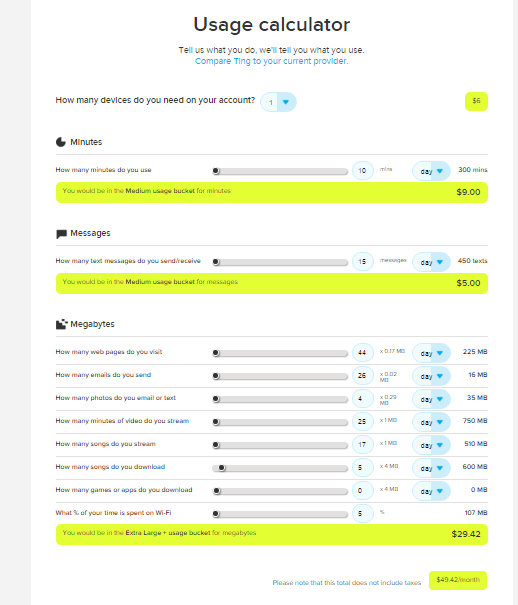Click the minutes per day input field
518x605 pixels.
[x=363, y=171]
